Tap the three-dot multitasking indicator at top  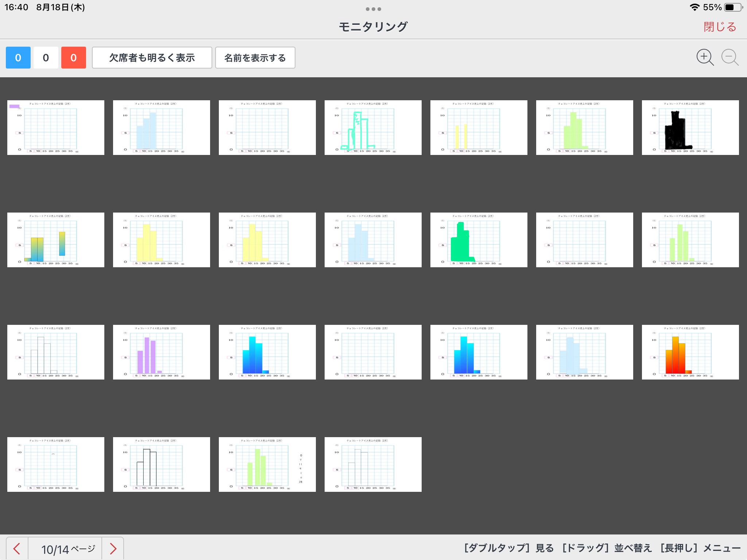373,9
